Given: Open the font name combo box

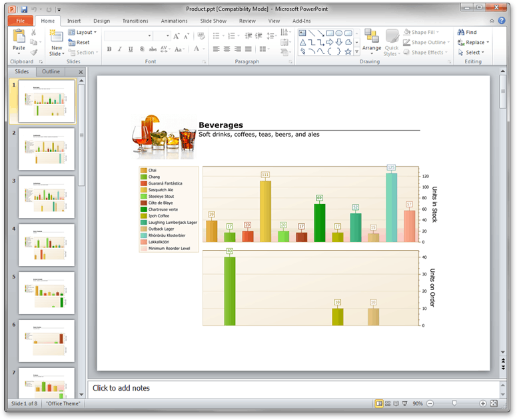Looking at the screenshot, I should tap(129, 35).
